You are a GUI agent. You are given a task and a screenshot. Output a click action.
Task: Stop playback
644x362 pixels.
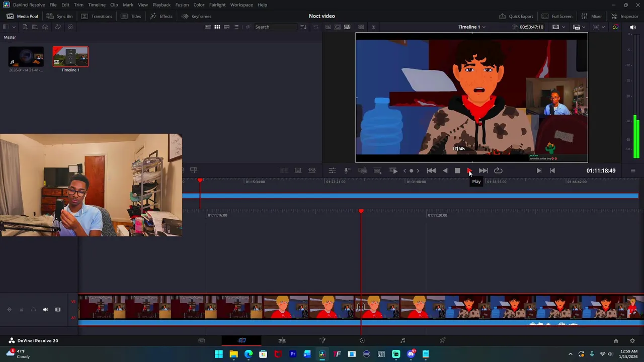click(x=457, y=170)
